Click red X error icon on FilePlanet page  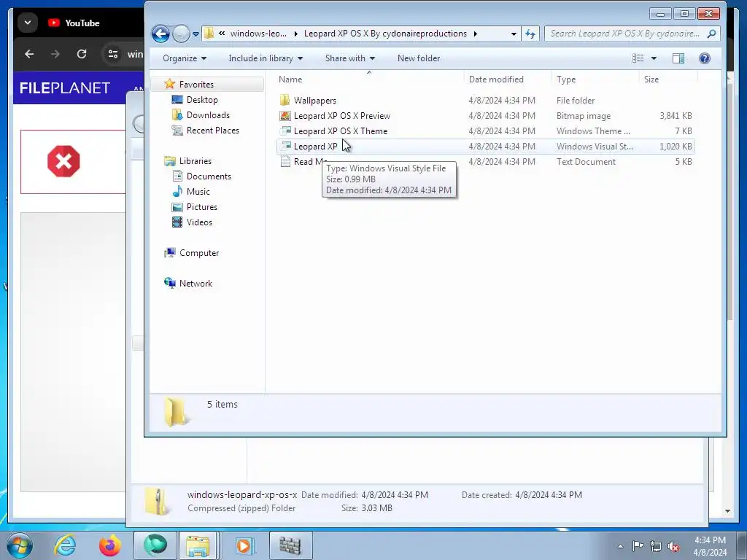click(x=63, y=161)
